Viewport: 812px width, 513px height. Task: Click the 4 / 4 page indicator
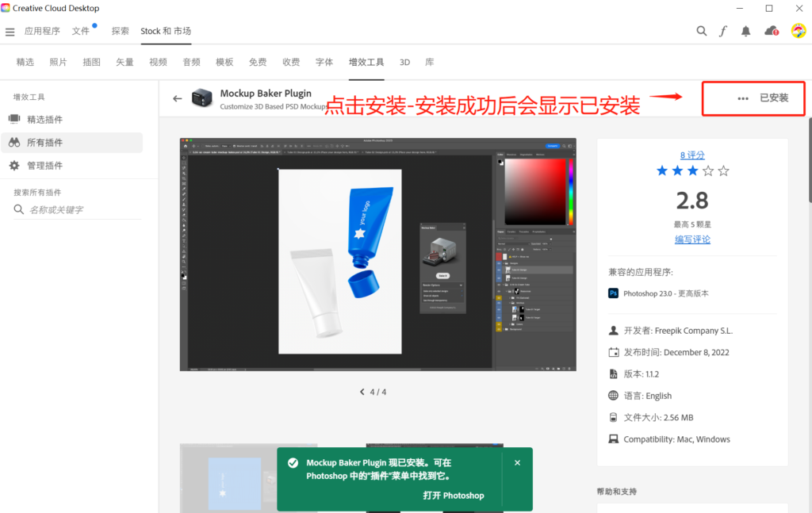click(x=378, y=392)
